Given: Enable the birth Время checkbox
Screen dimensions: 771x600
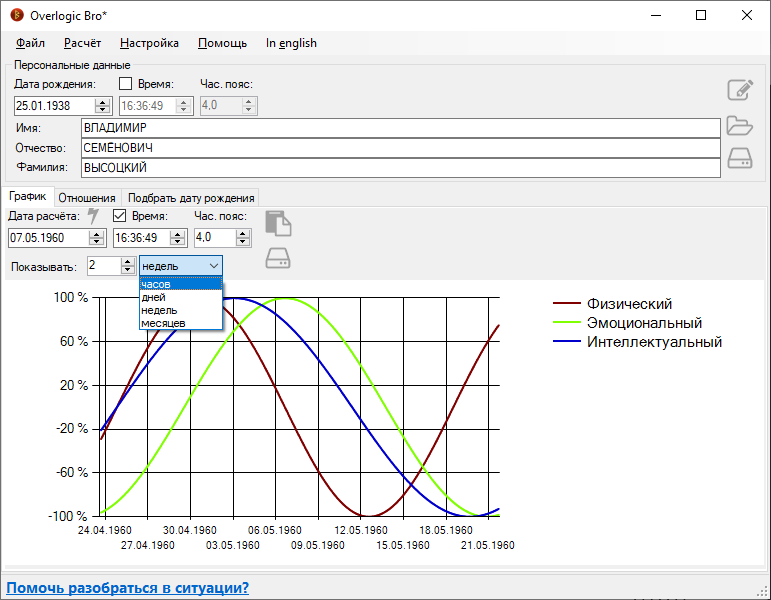Looking at the screenshot, I should [x=126, y=84].
